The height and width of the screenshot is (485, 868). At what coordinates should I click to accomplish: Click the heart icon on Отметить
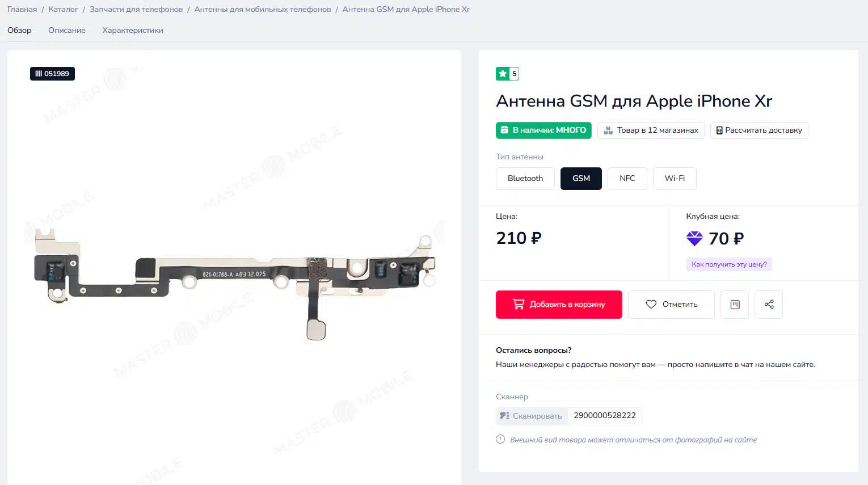point(651,305)
